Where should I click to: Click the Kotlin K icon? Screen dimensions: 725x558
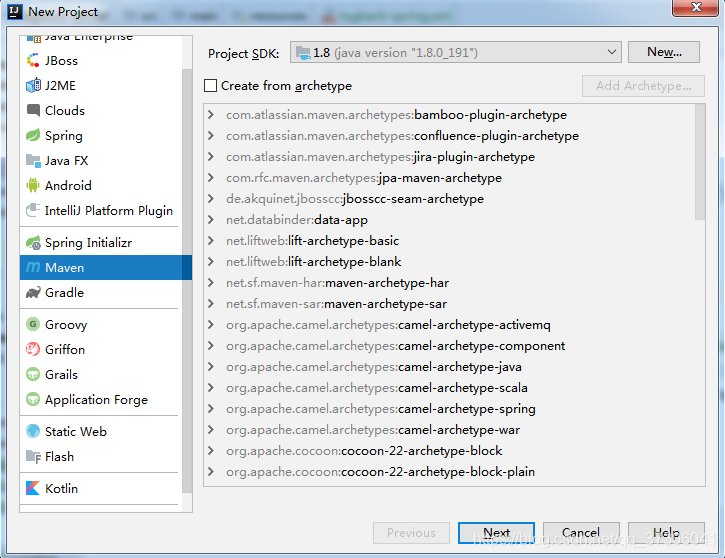pyautogui.click(x=33, y=488)
